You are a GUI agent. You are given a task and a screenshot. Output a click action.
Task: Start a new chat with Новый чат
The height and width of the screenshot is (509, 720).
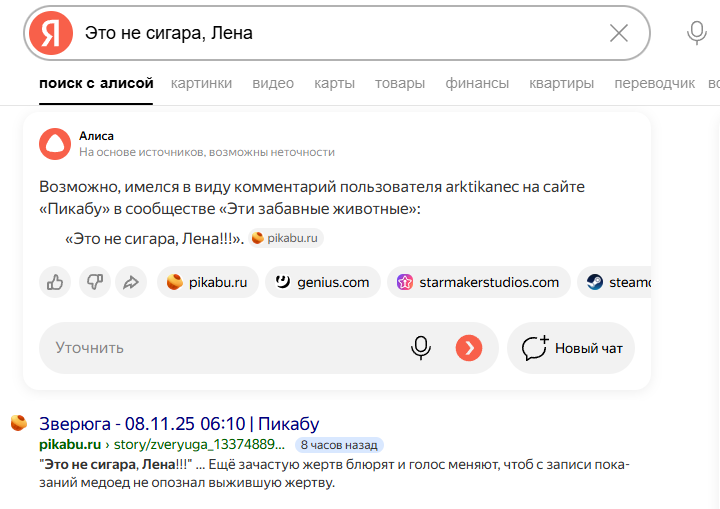click(x=571, y=348)
